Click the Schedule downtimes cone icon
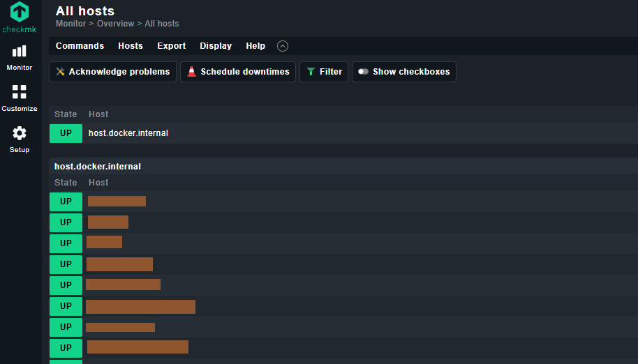 [192, 72]
